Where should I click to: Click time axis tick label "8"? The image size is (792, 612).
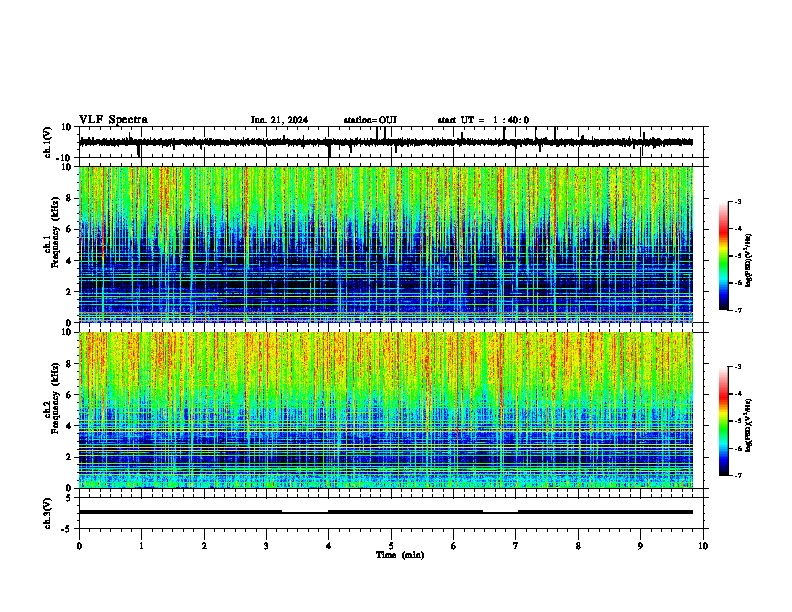click(x=578, y=546)
